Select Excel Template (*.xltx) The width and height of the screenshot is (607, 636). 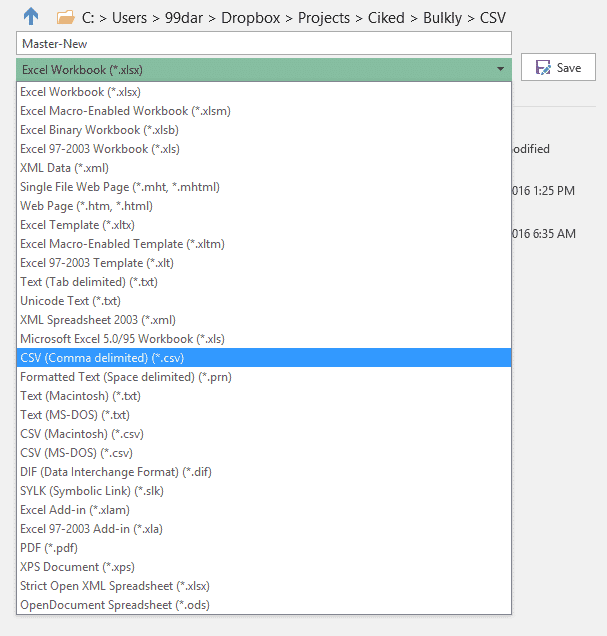point(264,225)
